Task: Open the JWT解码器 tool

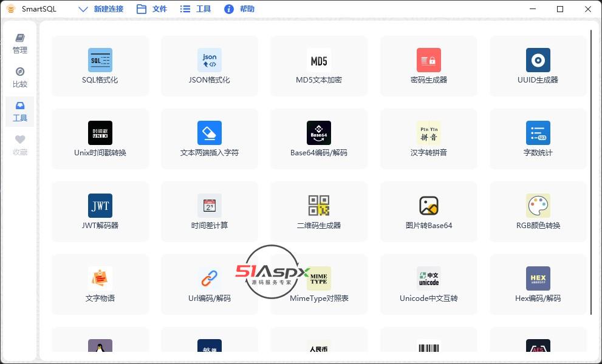Action: coord(100,211)
